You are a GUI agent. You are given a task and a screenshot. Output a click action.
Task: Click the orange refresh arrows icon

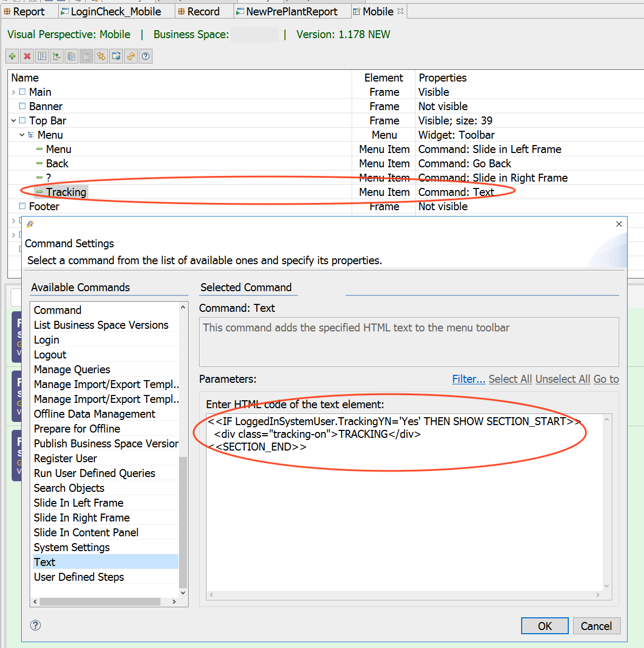131,56
